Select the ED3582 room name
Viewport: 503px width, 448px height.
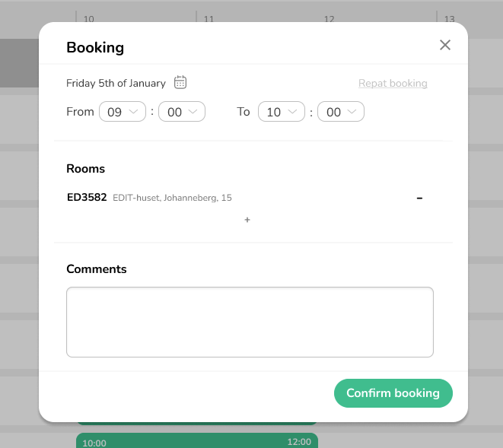[x=87, y=198]
